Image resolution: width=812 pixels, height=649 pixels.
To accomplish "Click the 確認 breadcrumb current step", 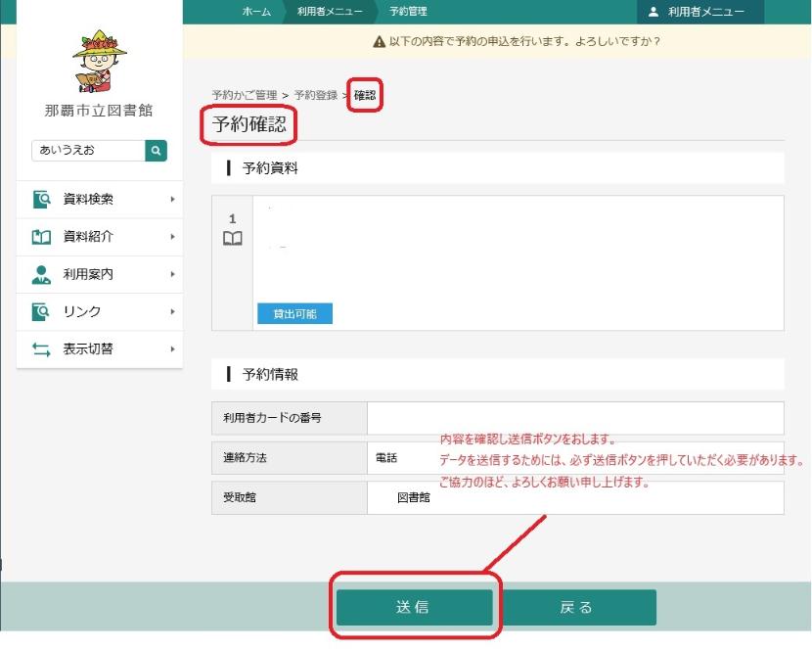I will click(365, 95).
